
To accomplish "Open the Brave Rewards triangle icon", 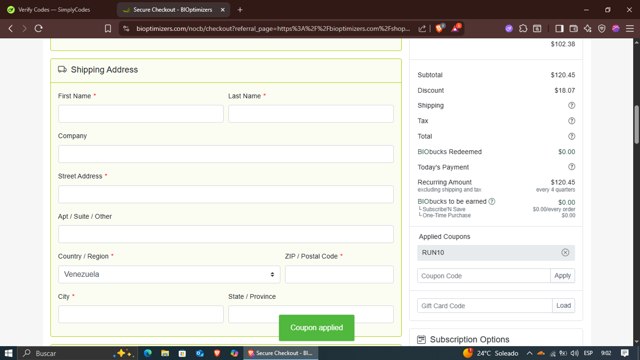I will (x=456, y=28).
